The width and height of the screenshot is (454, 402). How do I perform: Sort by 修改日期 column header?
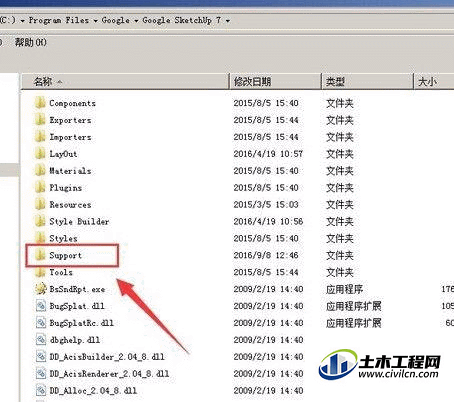point(276,81)
